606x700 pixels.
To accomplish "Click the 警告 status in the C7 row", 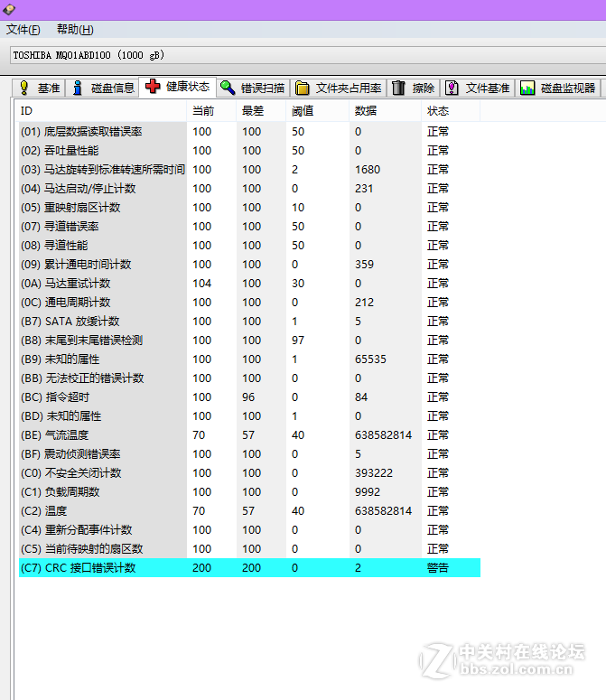I will (x=438, y=568).
